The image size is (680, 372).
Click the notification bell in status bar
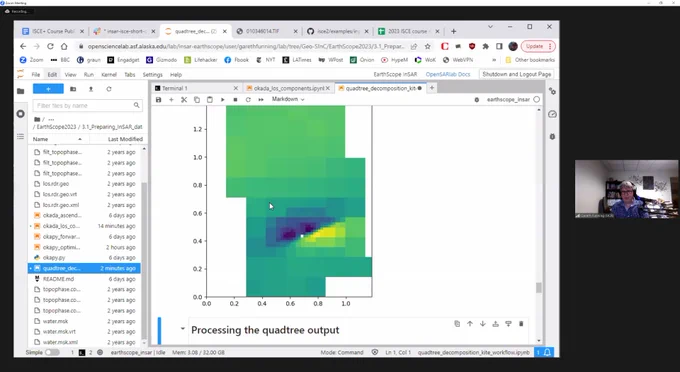547,352
